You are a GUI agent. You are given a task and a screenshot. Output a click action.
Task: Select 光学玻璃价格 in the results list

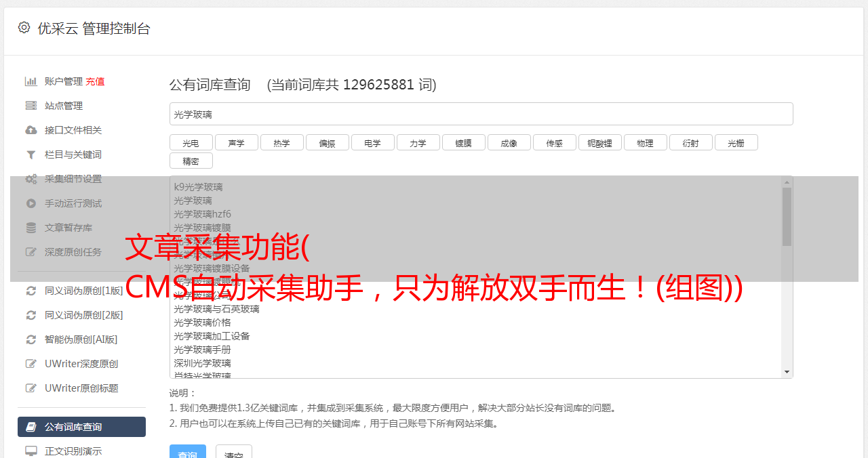(202, 322)
